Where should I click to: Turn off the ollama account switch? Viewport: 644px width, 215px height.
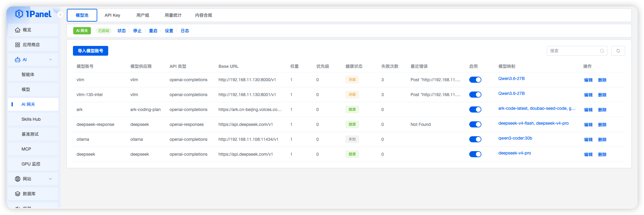(x=475, y=139)
